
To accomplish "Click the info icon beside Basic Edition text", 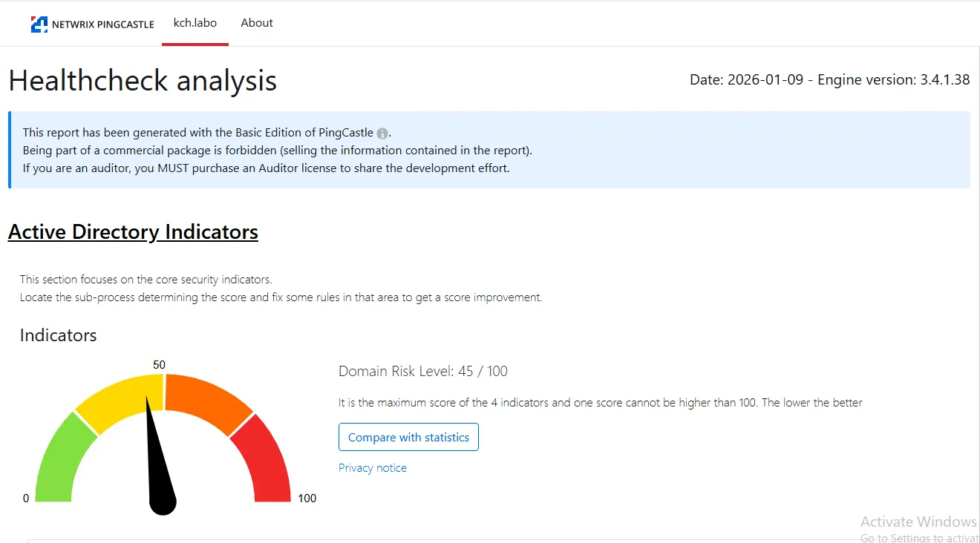I will coord(382,134).
